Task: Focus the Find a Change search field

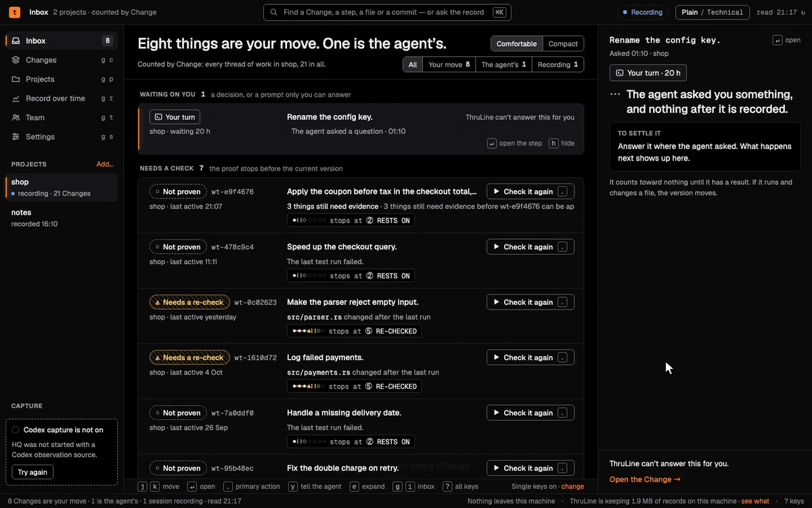Action: (x=387, y=12)
